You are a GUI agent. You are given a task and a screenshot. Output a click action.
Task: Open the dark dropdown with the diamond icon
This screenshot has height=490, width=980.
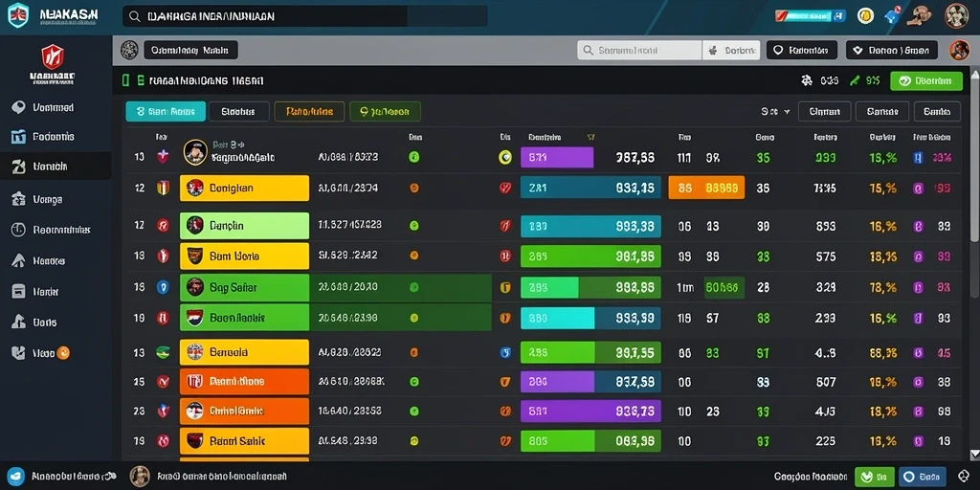pos(891,50)
